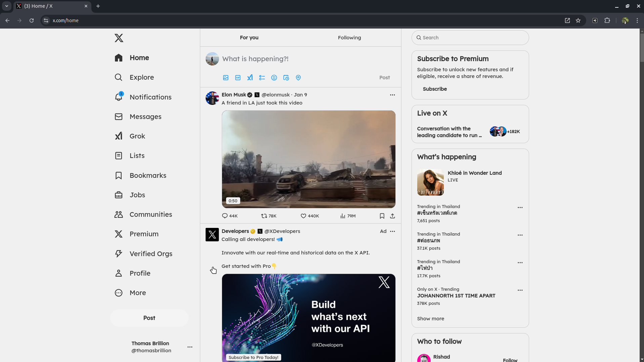The image size is (644, 362).
Task: Open the account options menu for Thomas Brillion
Action: [190, 347]
